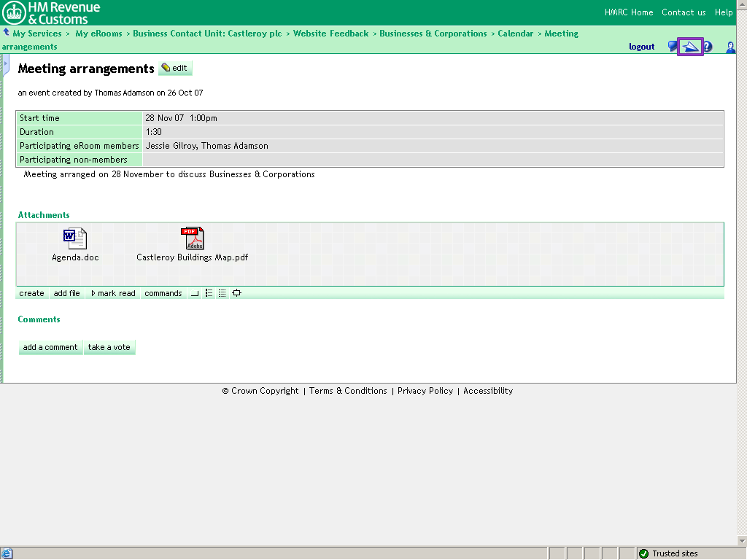Screen dimensions: 747x560
Task: Switch attachments to the first list view icon
Action: pos(209,293)
